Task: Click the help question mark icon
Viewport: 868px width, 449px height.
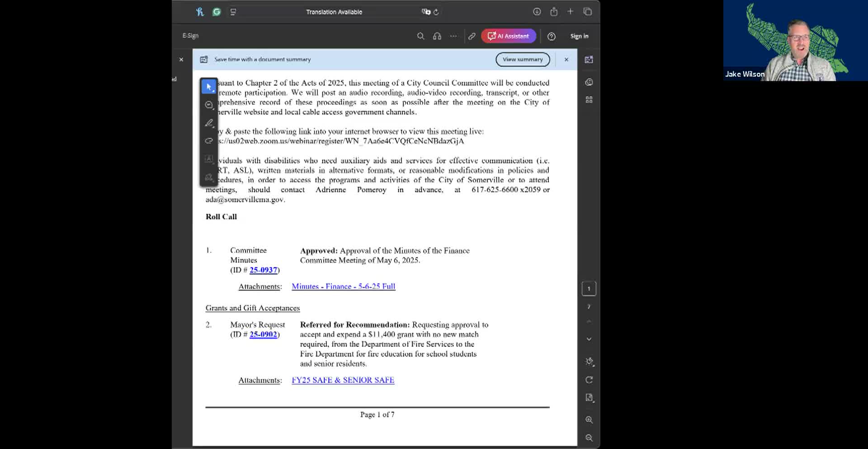Action: pyautogui.click(x=552, y=36)
